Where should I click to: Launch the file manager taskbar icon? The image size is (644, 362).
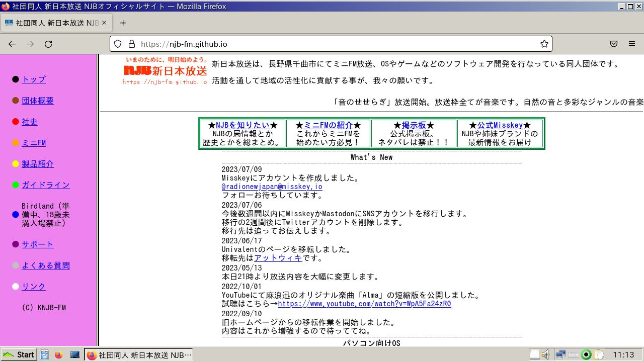[x=44, y=354]
